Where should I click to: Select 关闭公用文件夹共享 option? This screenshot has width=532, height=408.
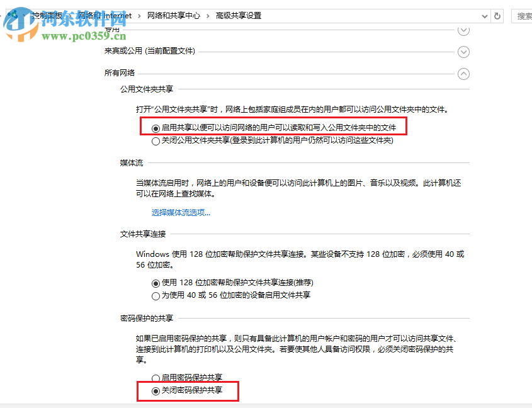click(x=156, y=140)
